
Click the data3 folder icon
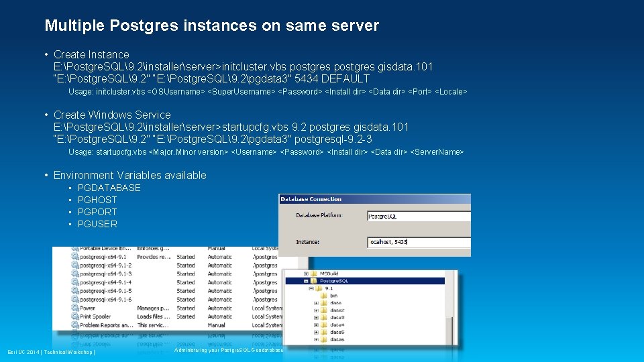[x=323, y=317]
